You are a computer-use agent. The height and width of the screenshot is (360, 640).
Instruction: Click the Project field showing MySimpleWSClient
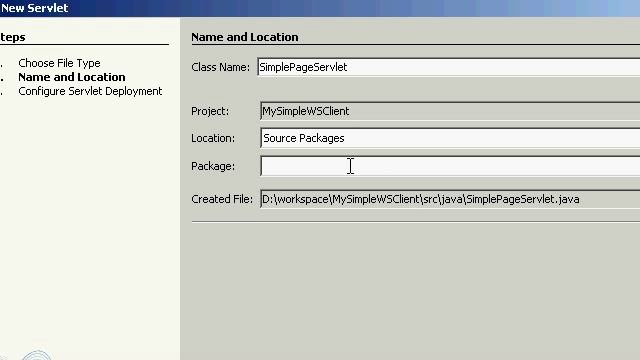(x=450, y=111)
